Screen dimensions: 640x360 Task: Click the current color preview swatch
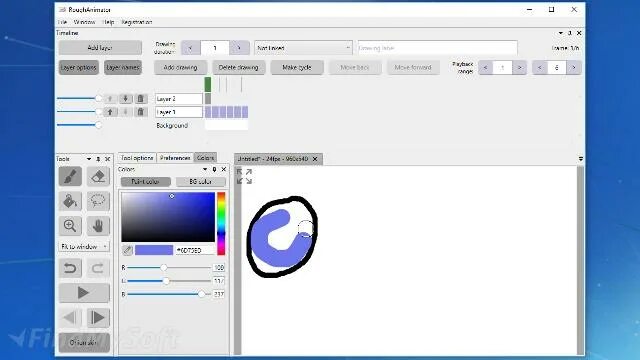click(154, 250)
